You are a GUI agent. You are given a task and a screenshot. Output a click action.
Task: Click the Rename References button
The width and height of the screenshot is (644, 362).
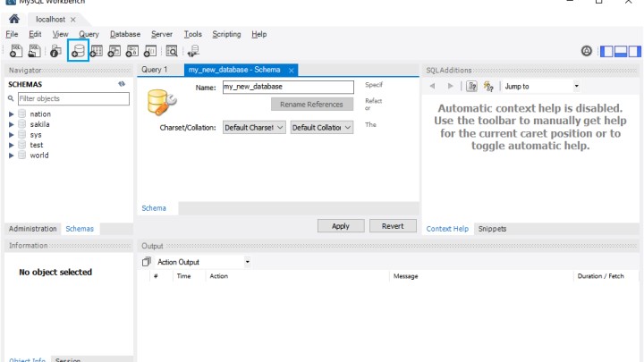click(x=312, y=105)
